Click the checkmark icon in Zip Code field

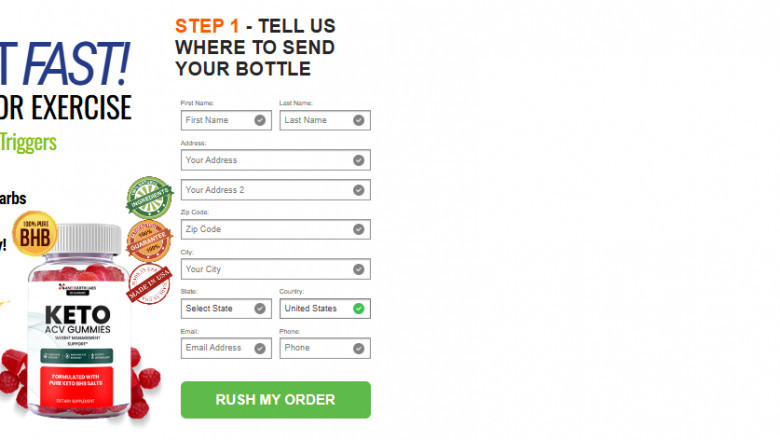(x=359, y=229)
